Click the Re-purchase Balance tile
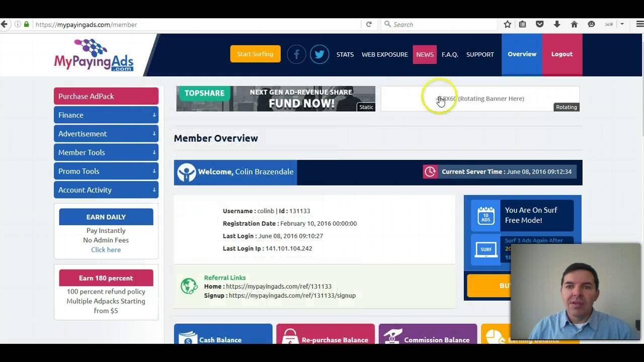 [x=326, y=334]
